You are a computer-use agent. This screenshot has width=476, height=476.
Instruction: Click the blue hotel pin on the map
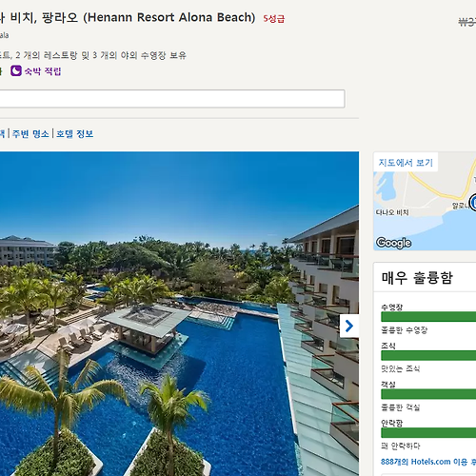tap(473, 203)
